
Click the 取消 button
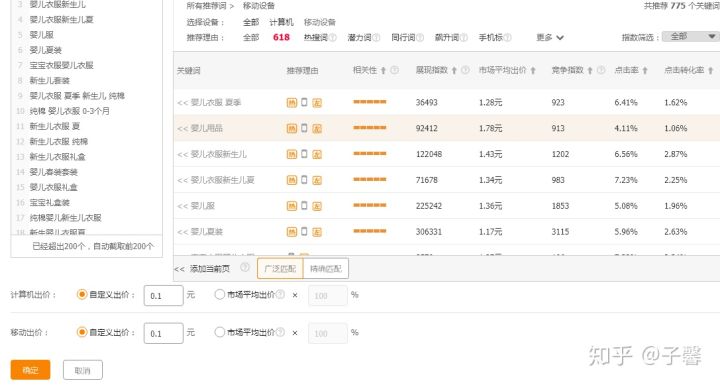(83, 370)
